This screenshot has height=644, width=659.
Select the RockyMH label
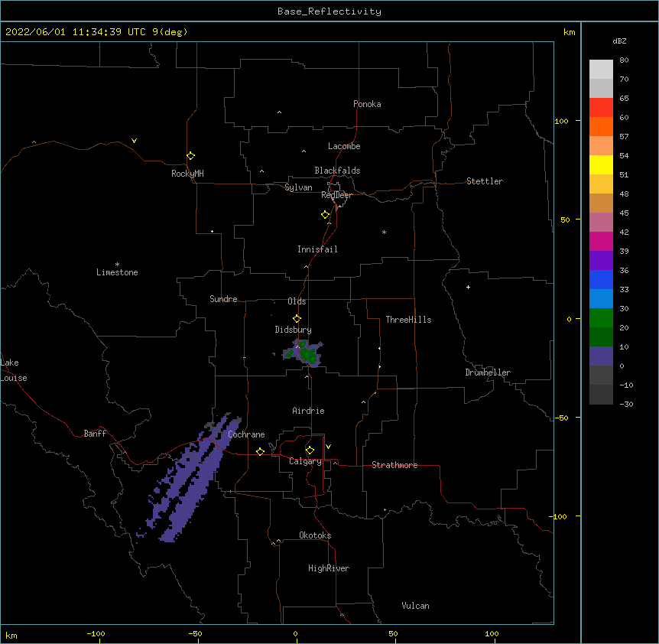point(187,174)
